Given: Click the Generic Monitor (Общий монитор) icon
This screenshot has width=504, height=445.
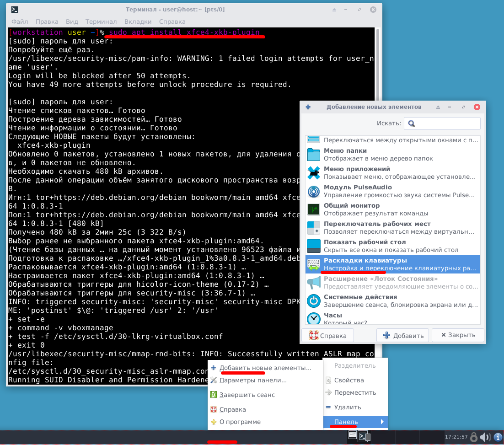Looking at the screenshot, I should click(314, 209).
